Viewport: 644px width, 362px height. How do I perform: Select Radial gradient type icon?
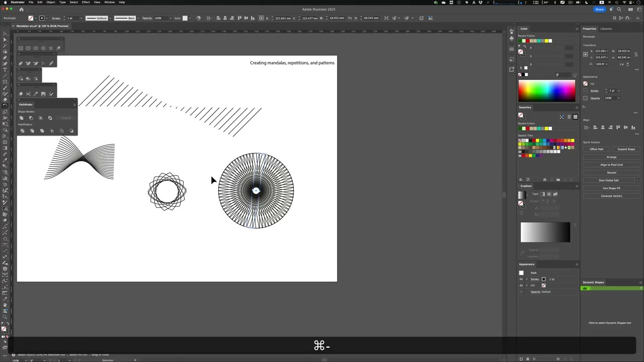549,194
